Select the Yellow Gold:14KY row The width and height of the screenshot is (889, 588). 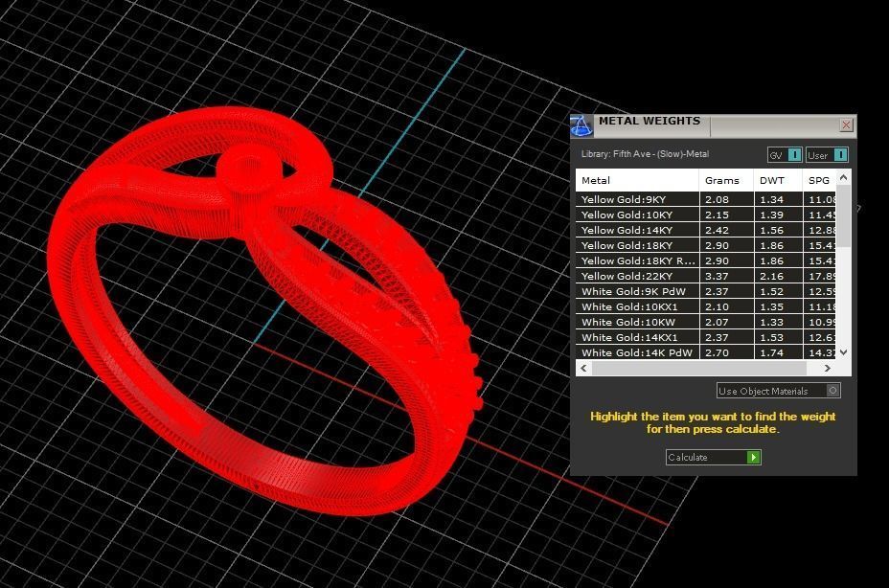(x=706, y=230)
